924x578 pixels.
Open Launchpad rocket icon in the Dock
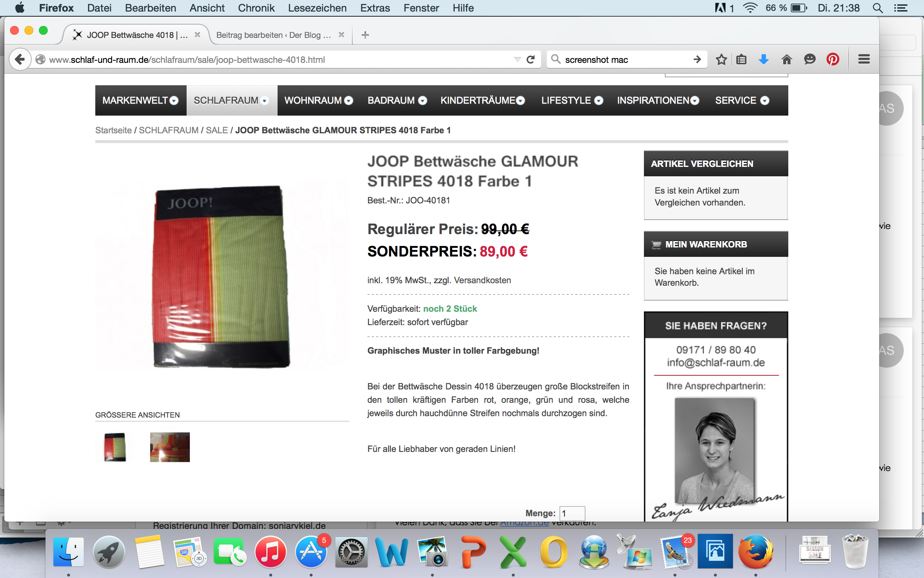109,551
